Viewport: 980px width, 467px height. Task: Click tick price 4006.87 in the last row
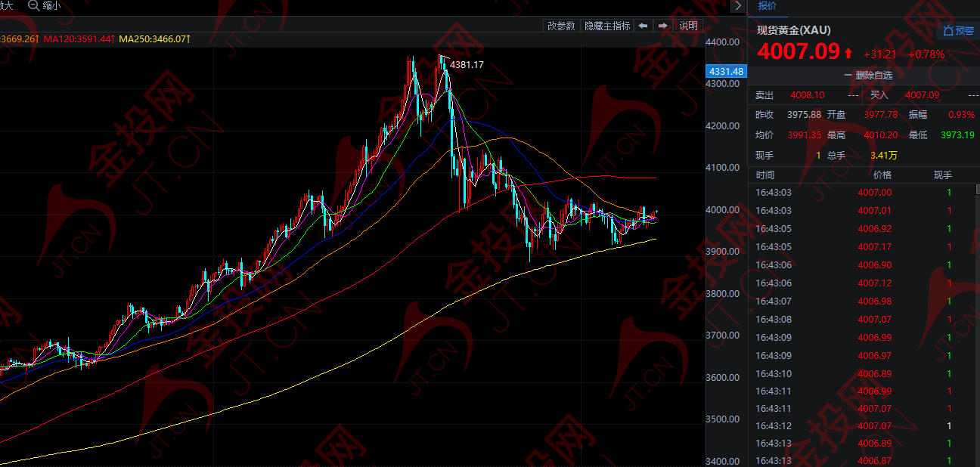pyautogui.click(x=875, y=461)
